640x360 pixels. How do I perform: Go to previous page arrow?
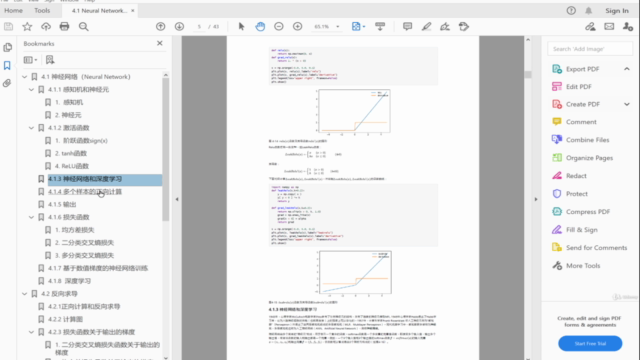coord(160,27)
